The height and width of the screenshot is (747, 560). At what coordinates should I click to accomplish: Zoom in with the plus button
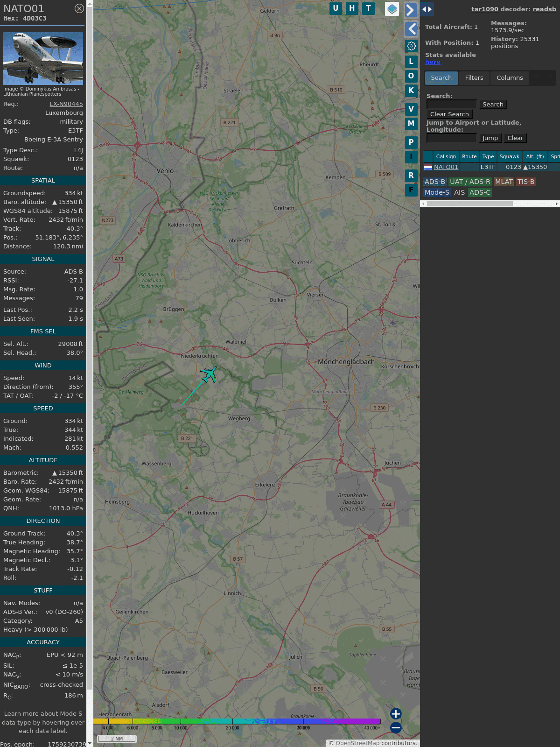tap(396, 714)
